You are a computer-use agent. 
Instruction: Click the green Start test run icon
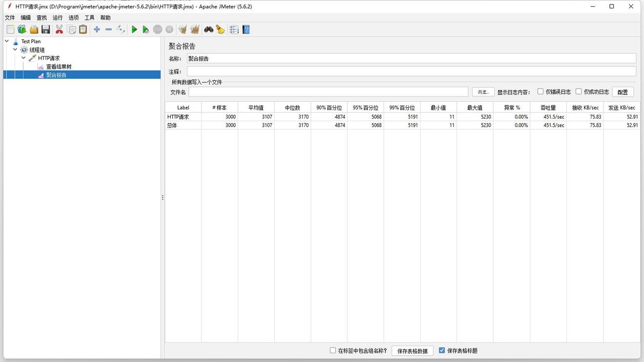[134, 30]
